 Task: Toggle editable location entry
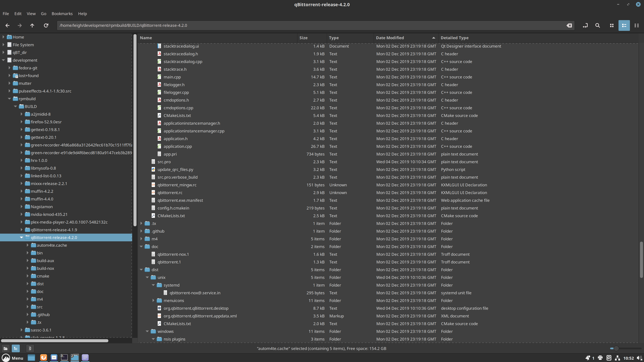click(x=585, y=25)
